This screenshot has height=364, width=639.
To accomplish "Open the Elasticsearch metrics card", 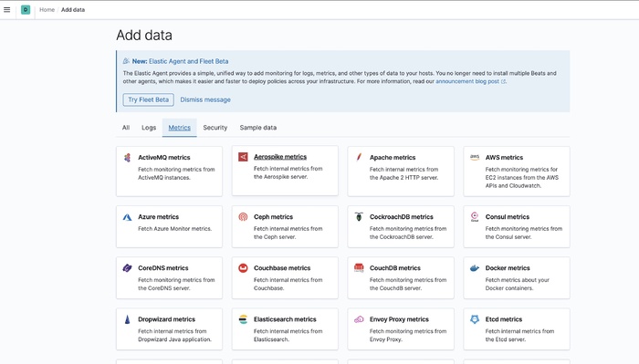I will pyautogui.click(x=285, y=329).
